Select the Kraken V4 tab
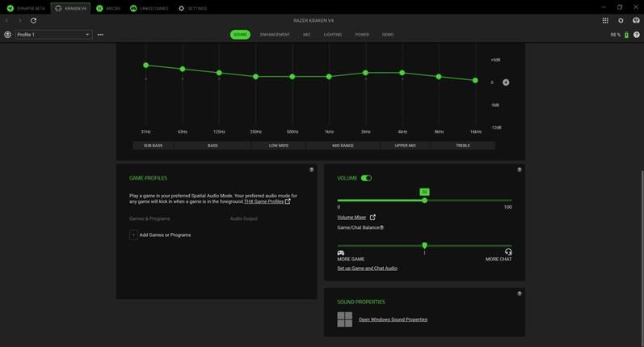This screenshot has height=347, width=644. (70, 8)
